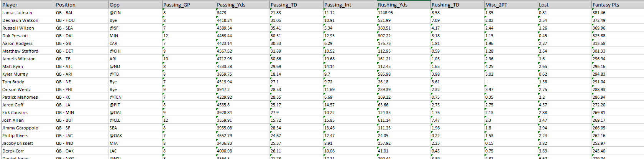This screenshot has width=644, height=159.
Task: Click the Fantasy Pts header cell
Action: 618,5
